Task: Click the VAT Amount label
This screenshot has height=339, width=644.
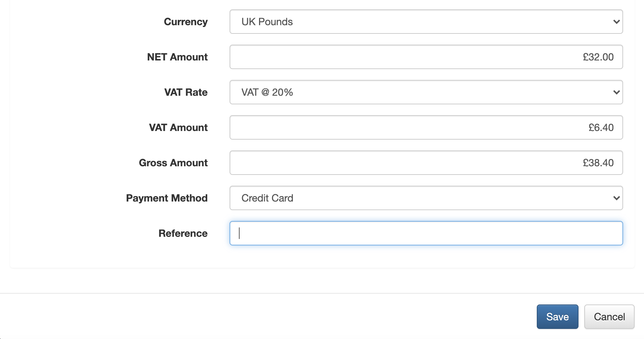Action: (x=178, y=127)
